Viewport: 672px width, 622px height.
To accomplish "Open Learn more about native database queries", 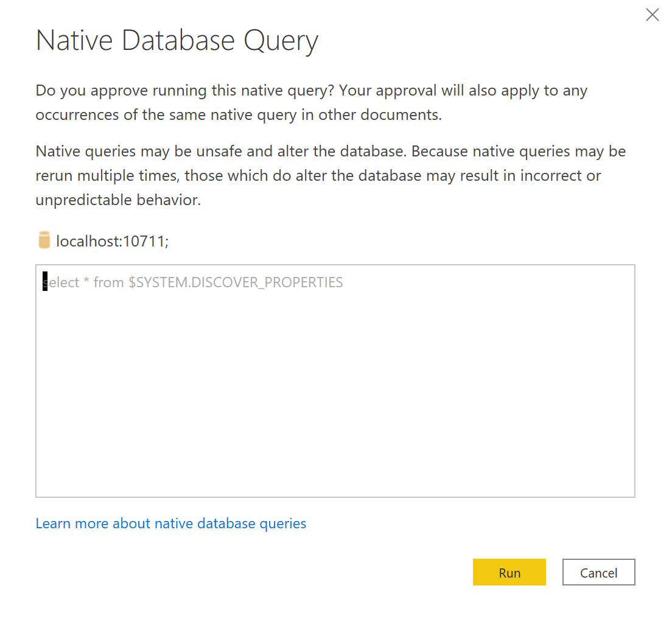I will click(x=171, y=523).
